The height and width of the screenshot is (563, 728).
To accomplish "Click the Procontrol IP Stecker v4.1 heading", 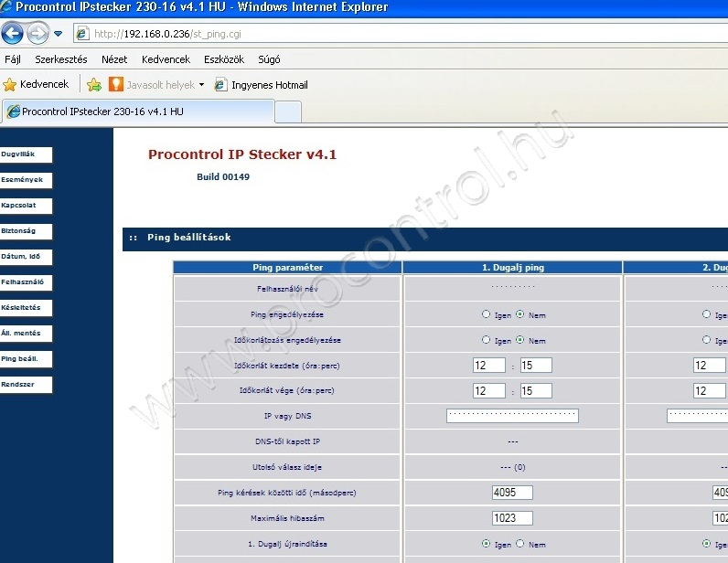I will coord(242,154).
